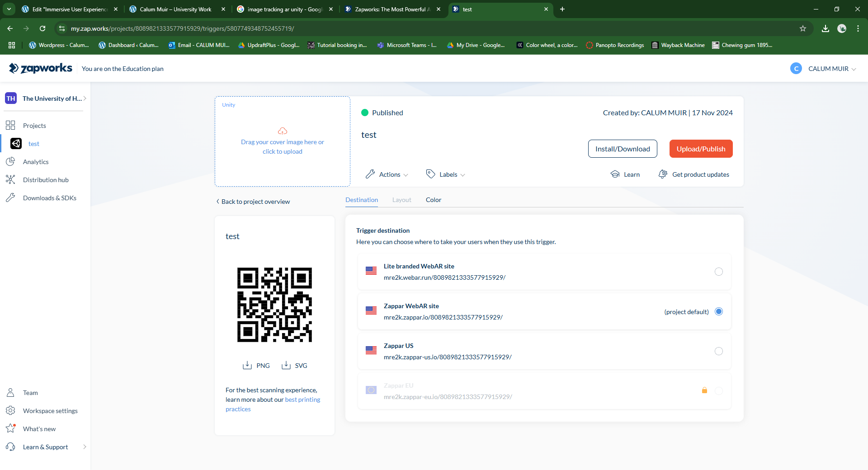Download the QR code as SVG
This screenshot has width=868, height=470.
294,366
